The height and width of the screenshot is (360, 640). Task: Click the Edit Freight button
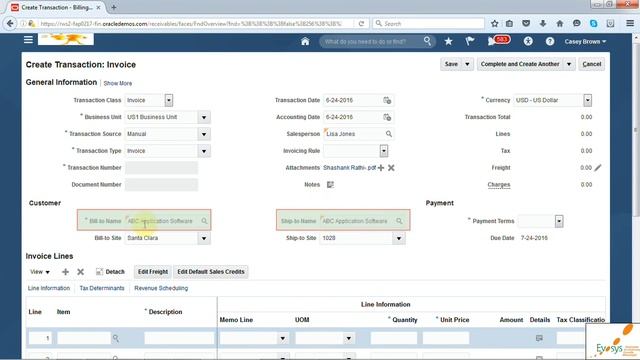(153, 272)
